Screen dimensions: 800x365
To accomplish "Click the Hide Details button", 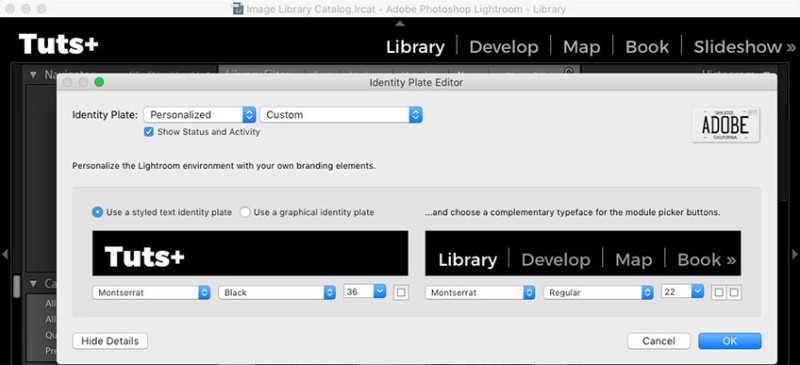I will tap(110, 341).
